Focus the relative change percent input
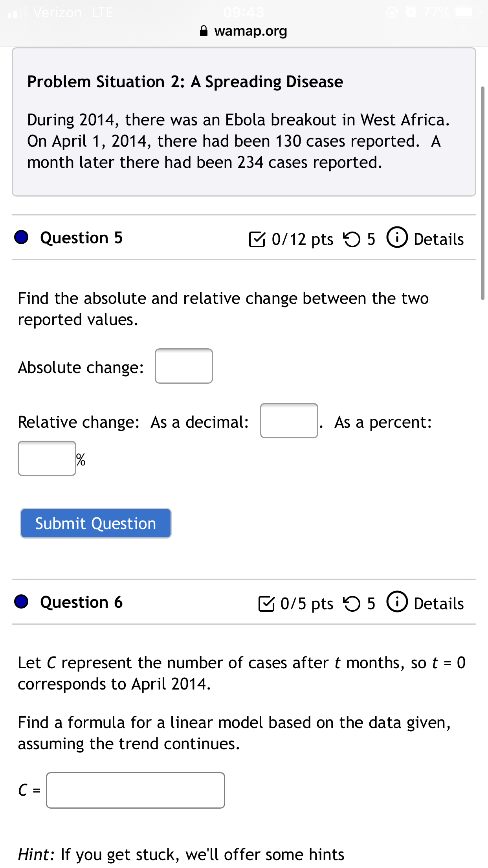 pos(47,458)
